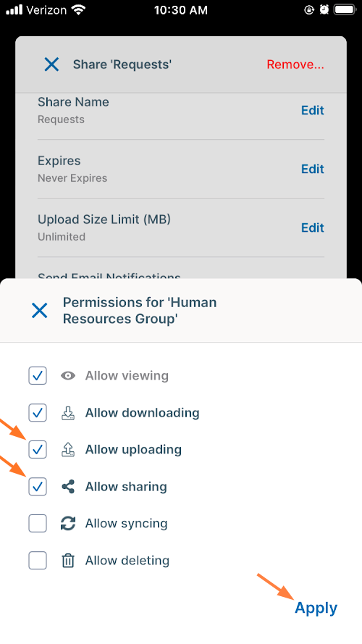The height and width of the screenshot is (644, 362).
Task: Tap the battery icon in status bar
Action: click(x=345, y=10)
